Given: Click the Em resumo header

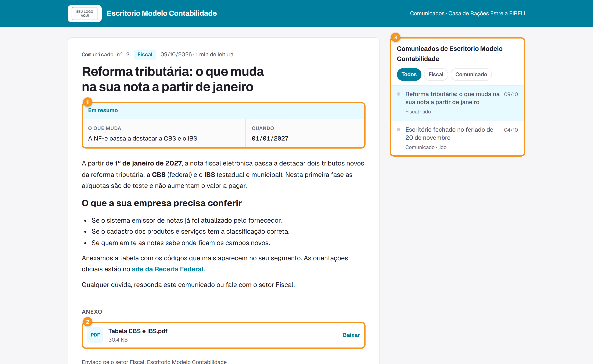Looking at the screenshot, I should point(223,111).
